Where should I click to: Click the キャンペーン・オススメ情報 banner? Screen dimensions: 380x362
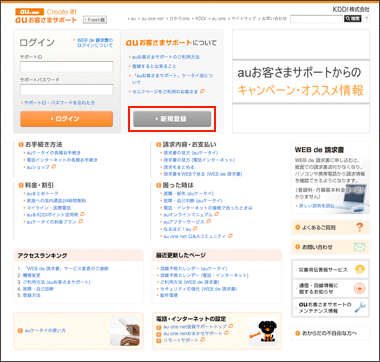(x=301, y=82)
